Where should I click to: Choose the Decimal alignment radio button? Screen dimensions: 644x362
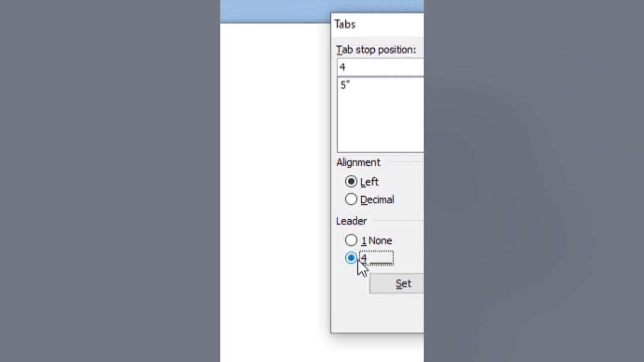pyautogui.click(x=351, y=199)
